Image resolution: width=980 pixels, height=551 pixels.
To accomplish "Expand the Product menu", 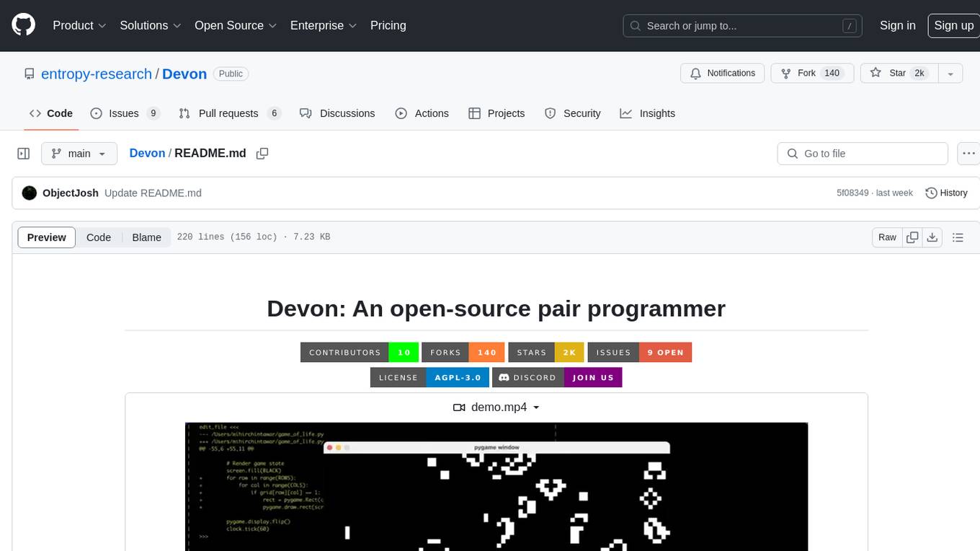I will pyautogui.click(x=79, y=25).
